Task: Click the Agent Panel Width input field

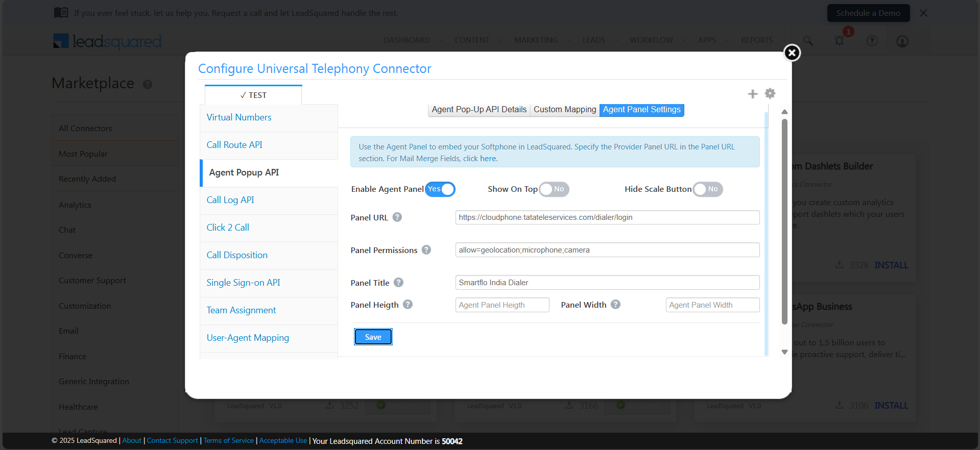Action: [712, 305]
